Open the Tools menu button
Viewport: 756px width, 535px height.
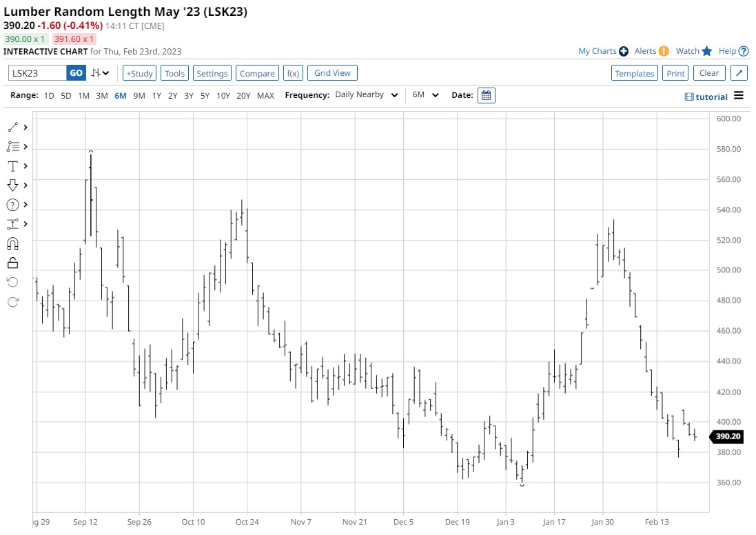(174, 73)
